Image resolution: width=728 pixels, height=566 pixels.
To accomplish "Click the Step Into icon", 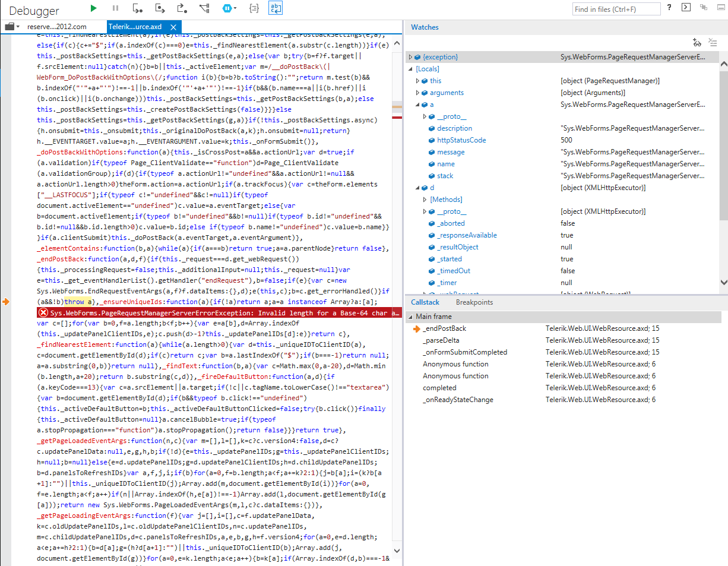I will (138, 8).
